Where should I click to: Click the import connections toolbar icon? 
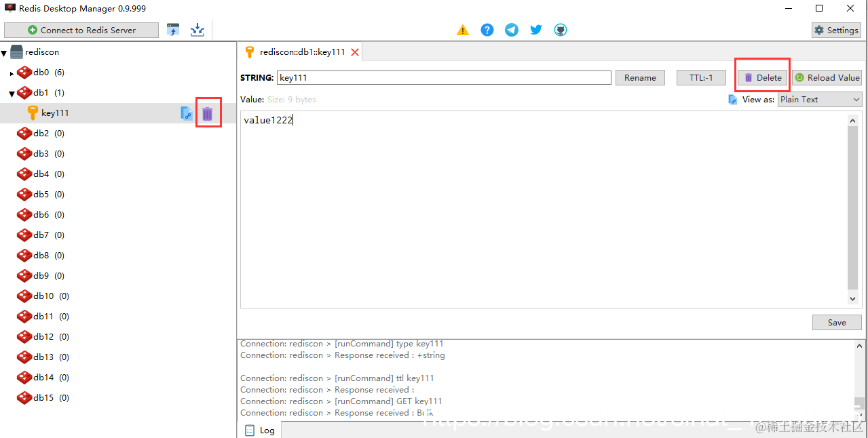173,30
